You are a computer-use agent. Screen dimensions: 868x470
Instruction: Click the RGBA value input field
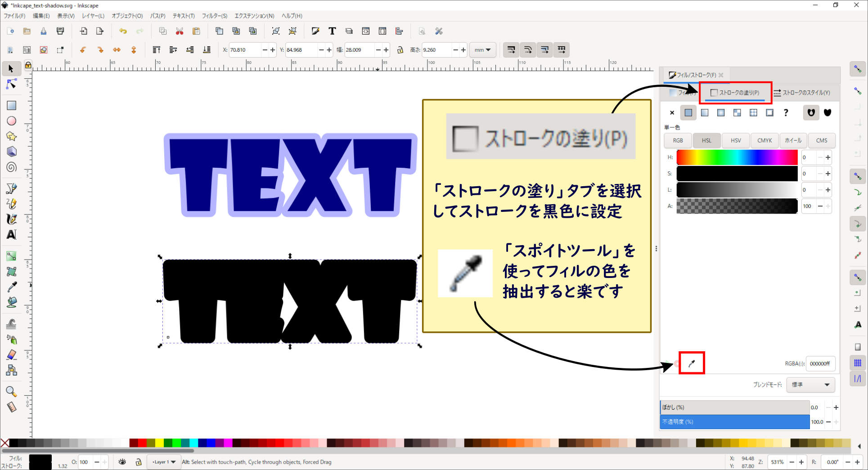coord(820,363)
